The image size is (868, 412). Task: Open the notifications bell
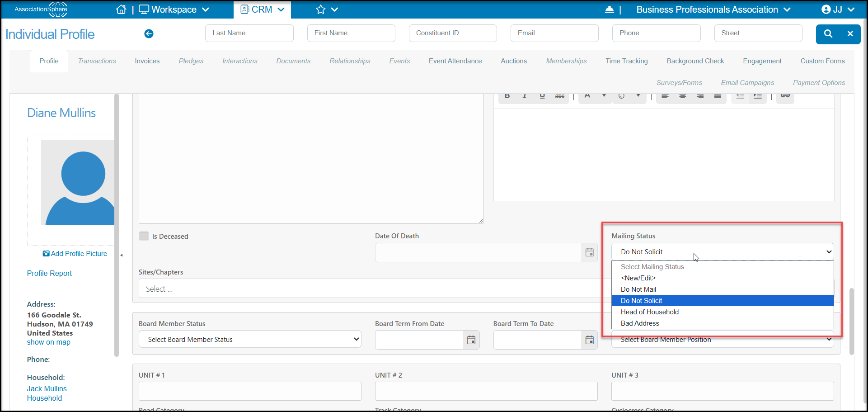[x=610, y=9]
